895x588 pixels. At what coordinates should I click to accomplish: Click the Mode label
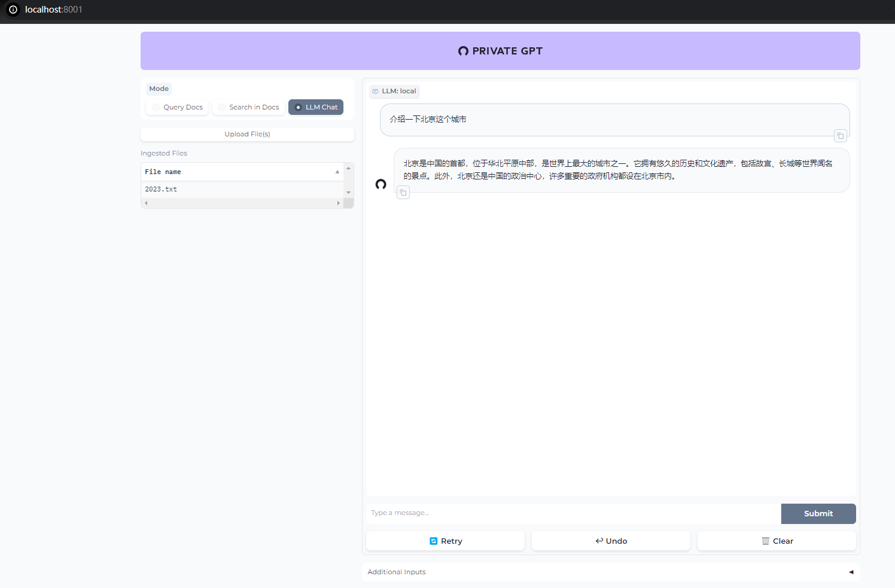click(159, 89)
